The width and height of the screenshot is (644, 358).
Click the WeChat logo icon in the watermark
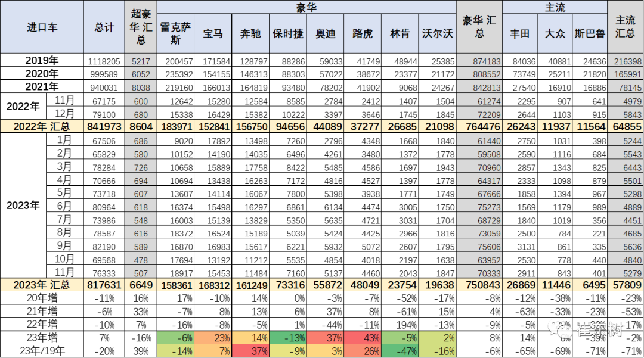click(x=561, y=328)
